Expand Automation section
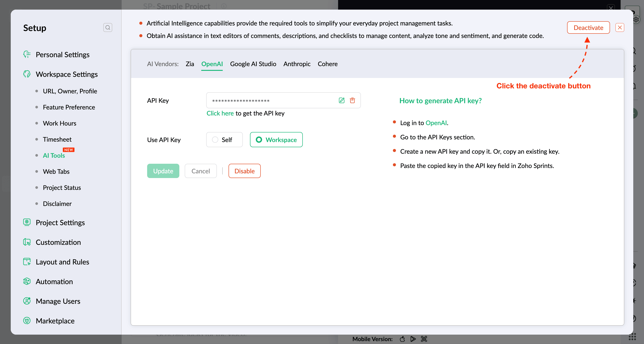 [x=54, y=281]
